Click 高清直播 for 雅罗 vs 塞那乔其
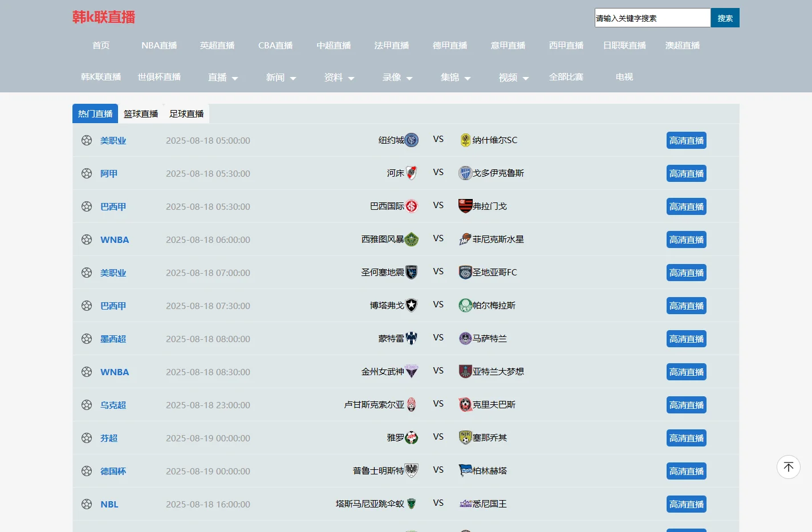This screenshot has width=812, height=532. (687, 438)
